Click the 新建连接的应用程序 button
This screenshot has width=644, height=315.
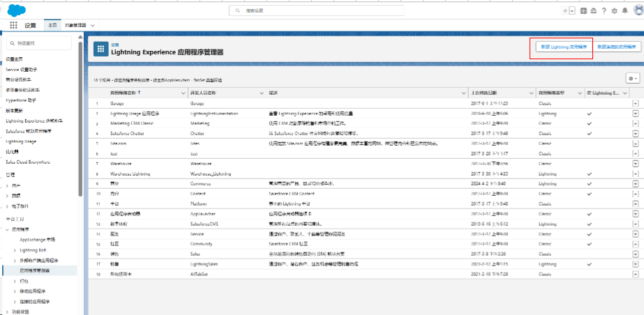(617, 47)
